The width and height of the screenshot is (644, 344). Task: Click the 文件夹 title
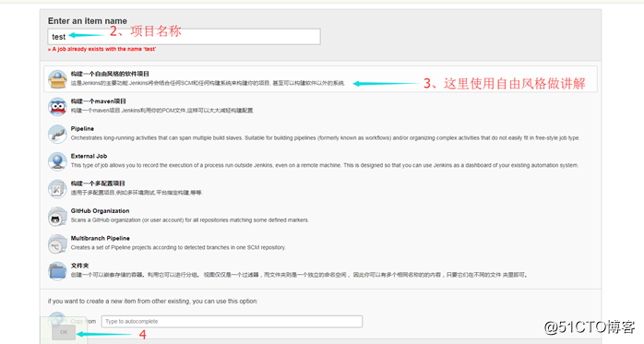click(79, 266)
